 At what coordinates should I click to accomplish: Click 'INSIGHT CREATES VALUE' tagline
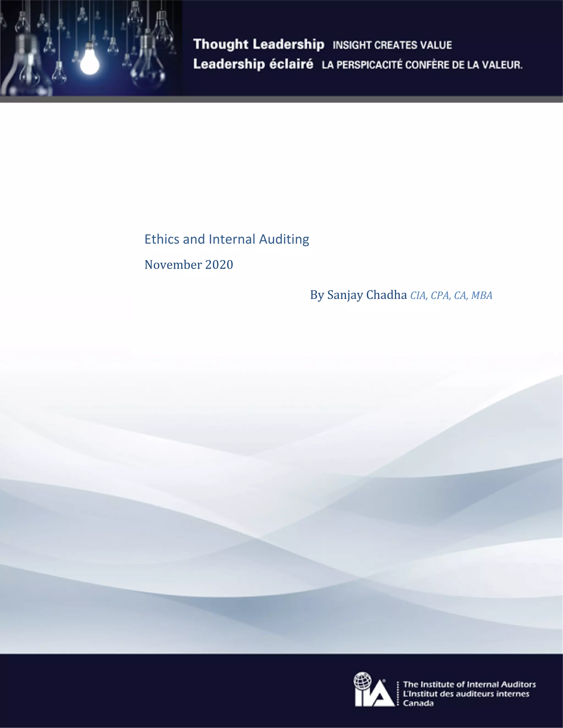click(x=392, y=45)
